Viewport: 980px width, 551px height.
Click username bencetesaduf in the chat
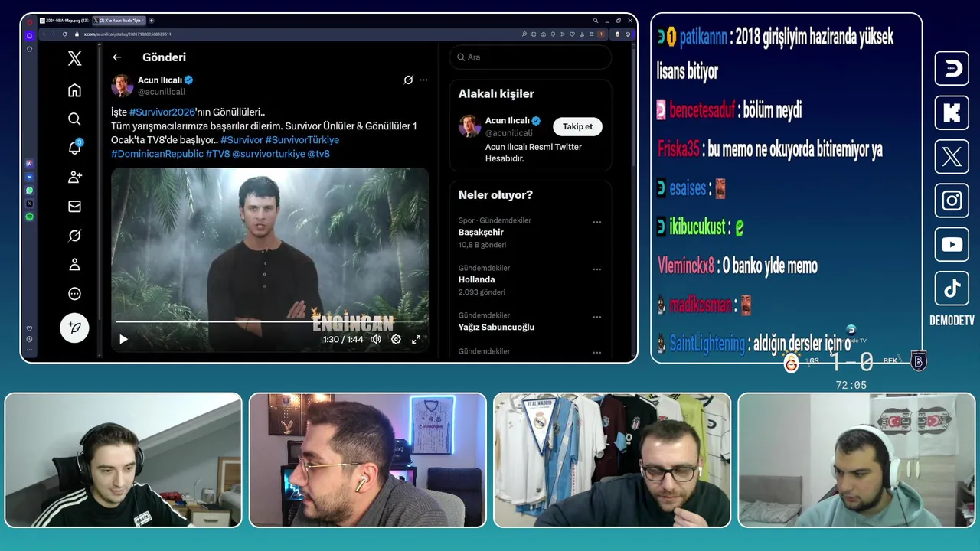click(x=702, y=110)
